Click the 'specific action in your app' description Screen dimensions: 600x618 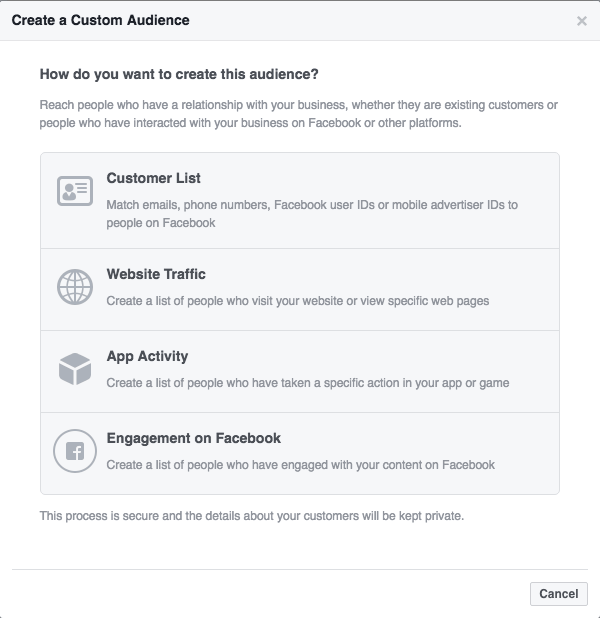[307, 383]
